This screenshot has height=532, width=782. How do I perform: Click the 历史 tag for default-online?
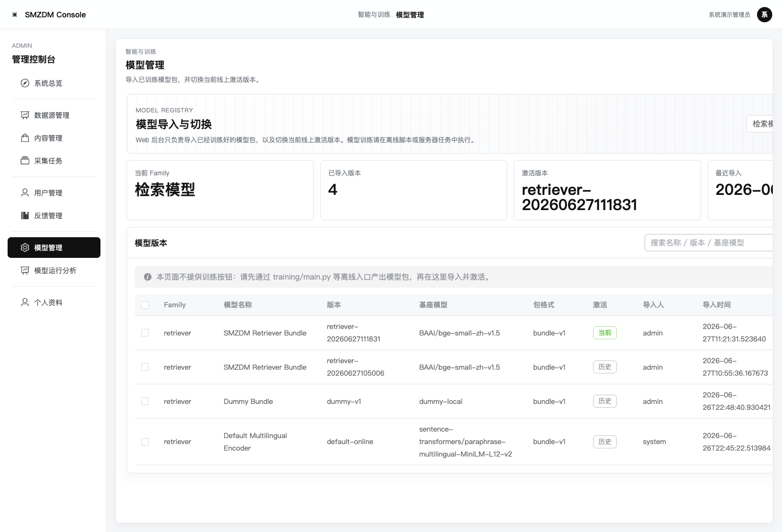(604, 442)
